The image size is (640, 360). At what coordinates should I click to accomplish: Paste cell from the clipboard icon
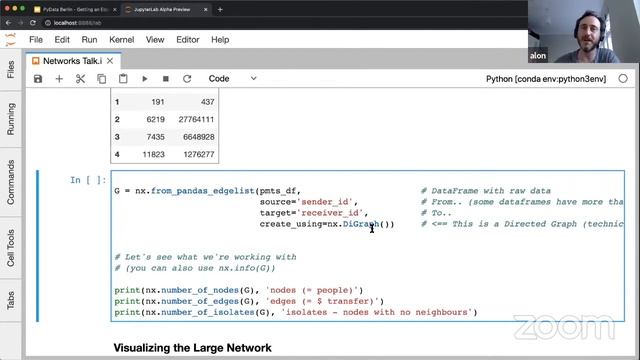[123, 79]
